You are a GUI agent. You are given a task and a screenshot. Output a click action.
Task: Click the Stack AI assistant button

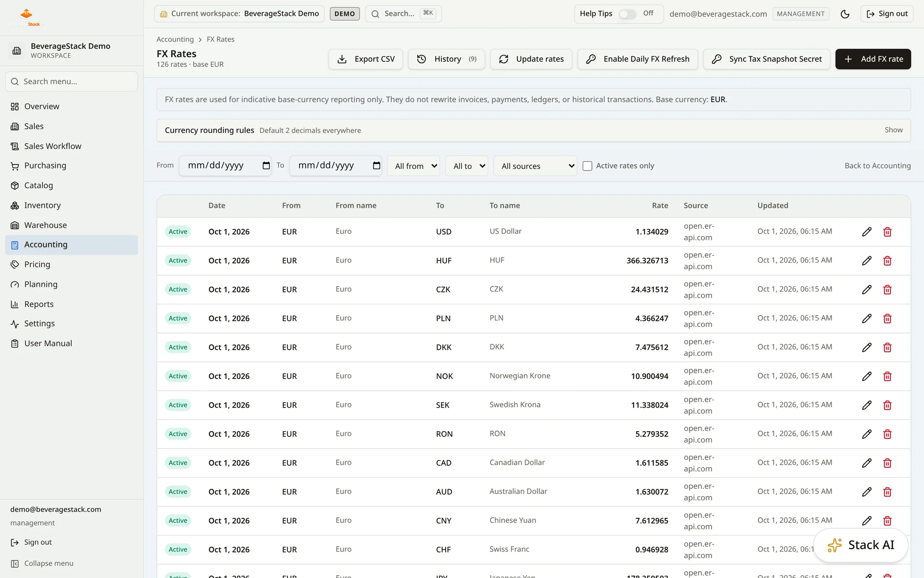coord(860,545)
